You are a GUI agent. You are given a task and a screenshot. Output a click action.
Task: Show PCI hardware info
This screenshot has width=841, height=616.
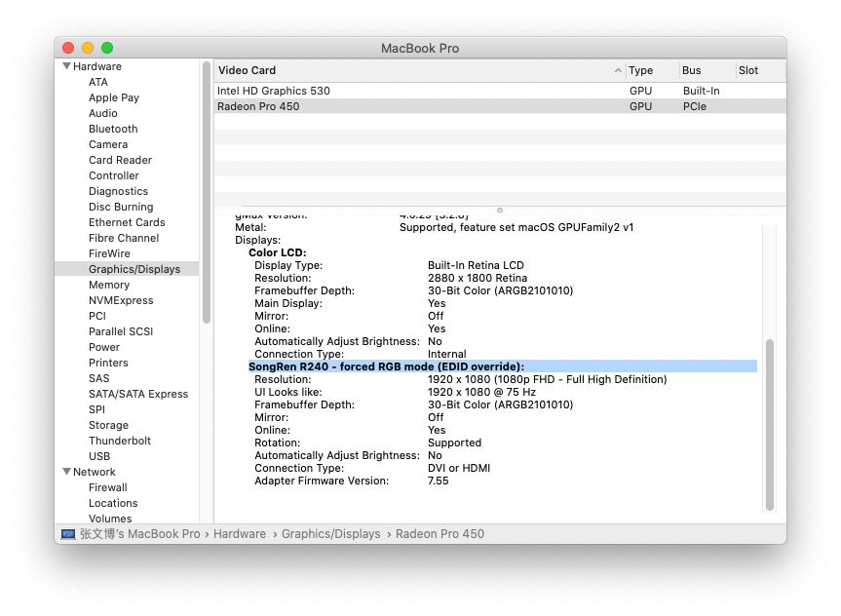[97, 316]
